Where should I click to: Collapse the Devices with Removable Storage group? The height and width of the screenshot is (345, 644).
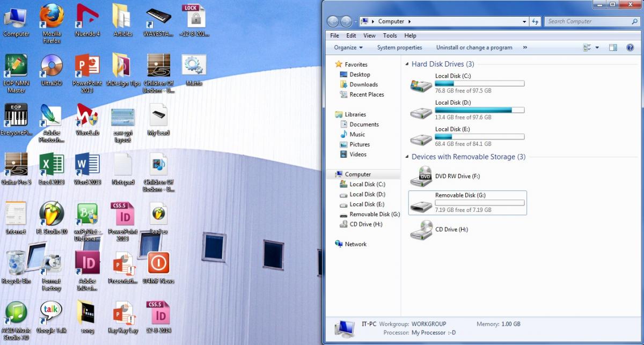407,157
